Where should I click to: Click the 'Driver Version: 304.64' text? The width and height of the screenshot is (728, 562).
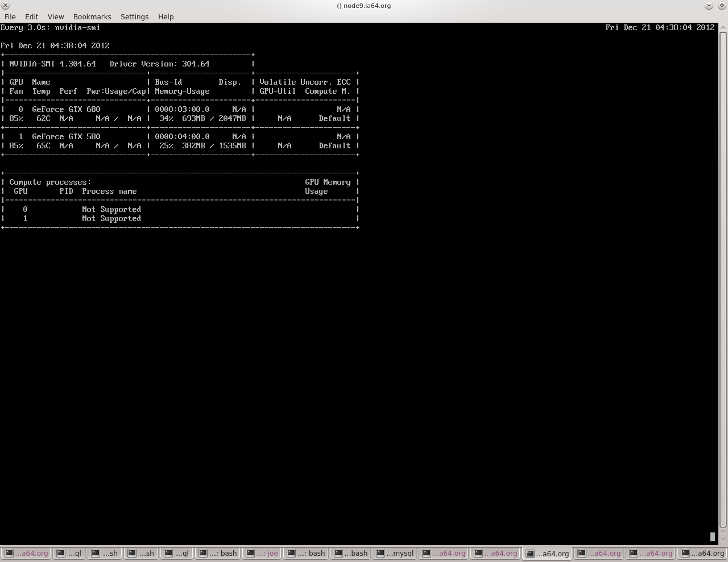(x=159, y=64)
